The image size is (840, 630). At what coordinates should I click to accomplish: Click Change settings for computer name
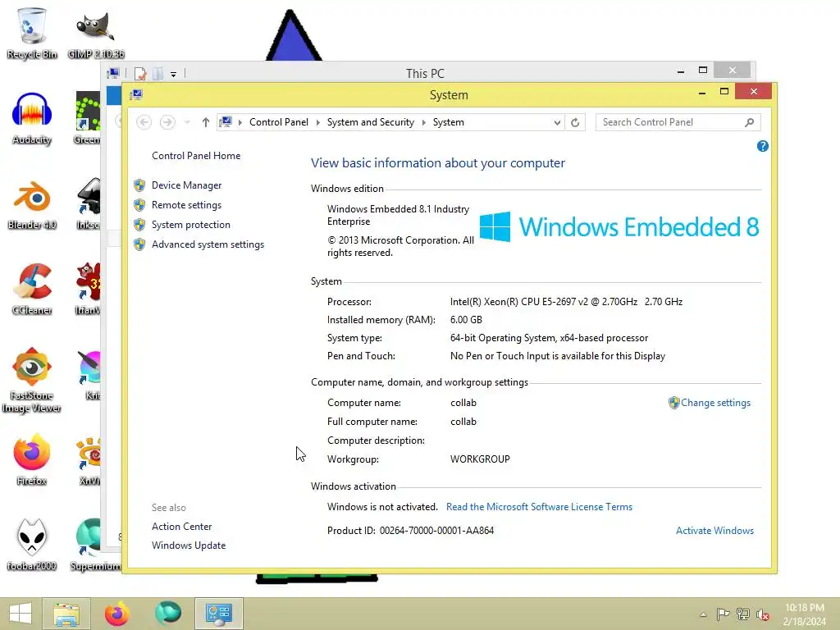coord(715,403)
